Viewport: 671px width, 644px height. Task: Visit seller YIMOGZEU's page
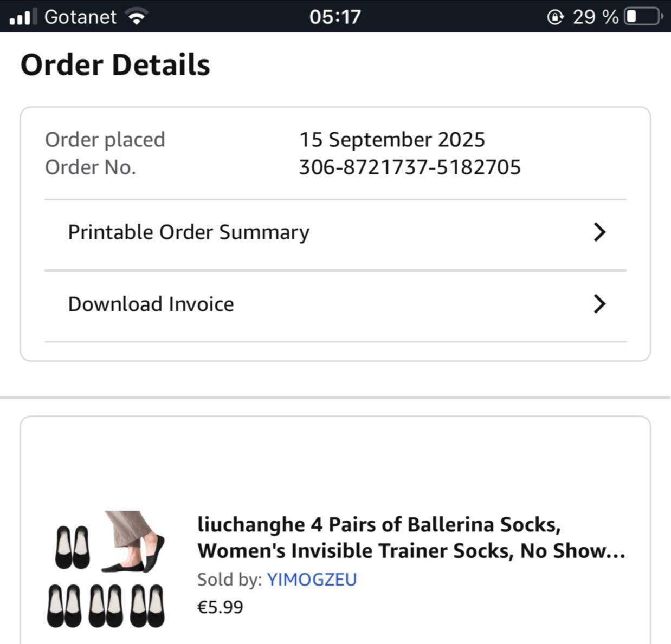pos(312,580)
